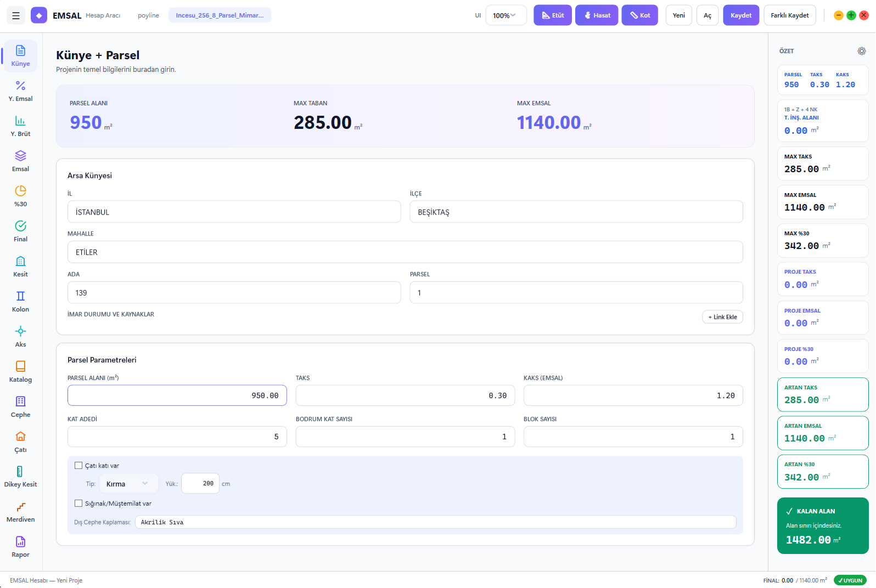
Task: Open the Çatı roof icon
Action: pos(20,437)
